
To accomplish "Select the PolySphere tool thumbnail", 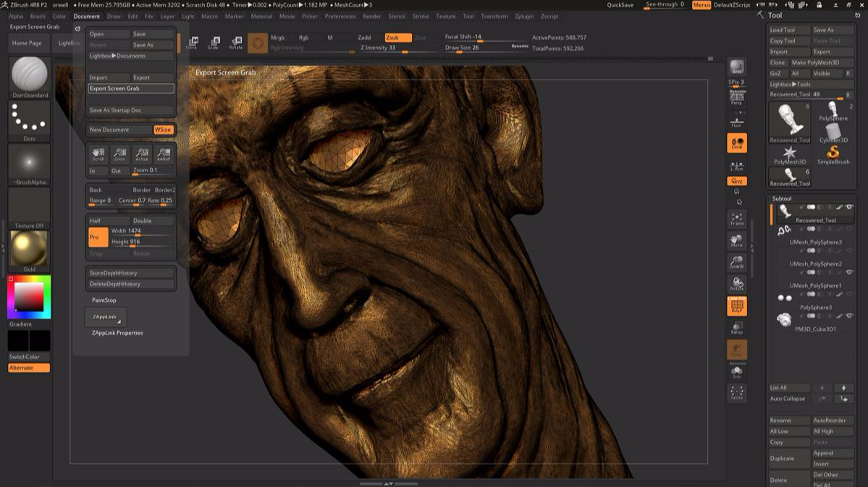I will pos(833,111).
